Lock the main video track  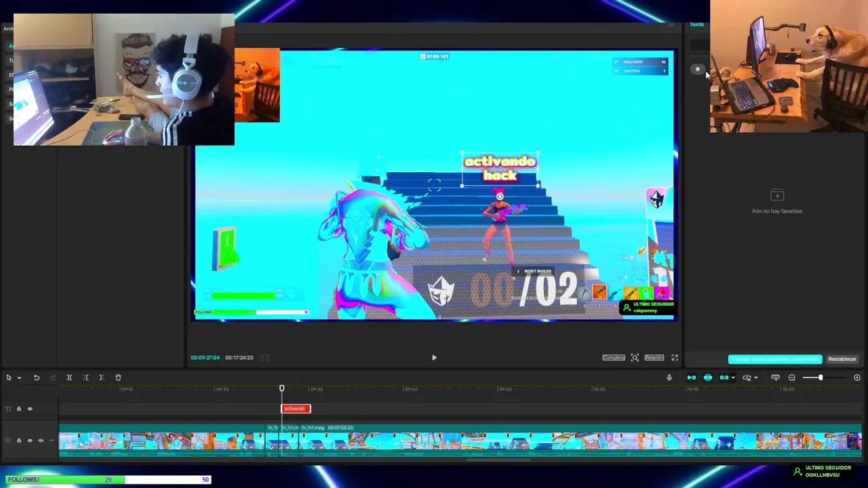click(19, 441)
